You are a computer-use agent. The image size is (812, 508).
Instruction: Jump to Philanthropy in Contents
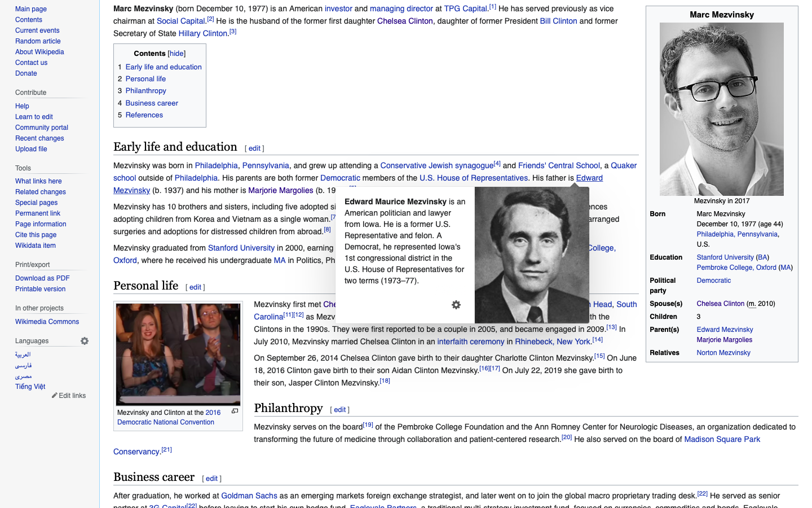[145, 91]
